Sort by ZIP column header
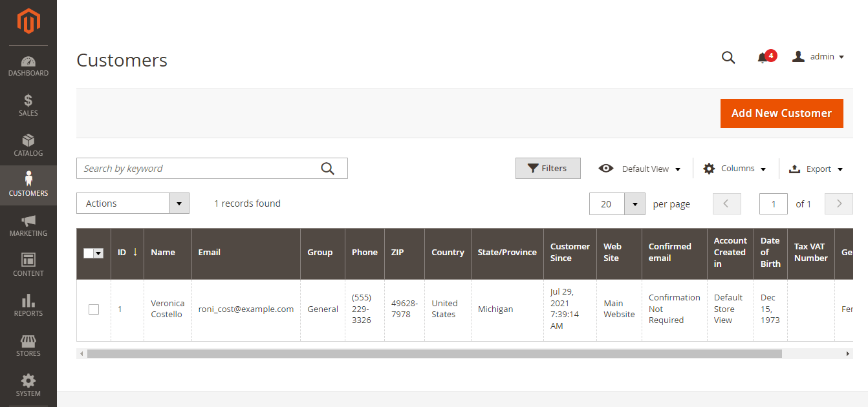Screen dimensions: 868x407 coord(404,253)
